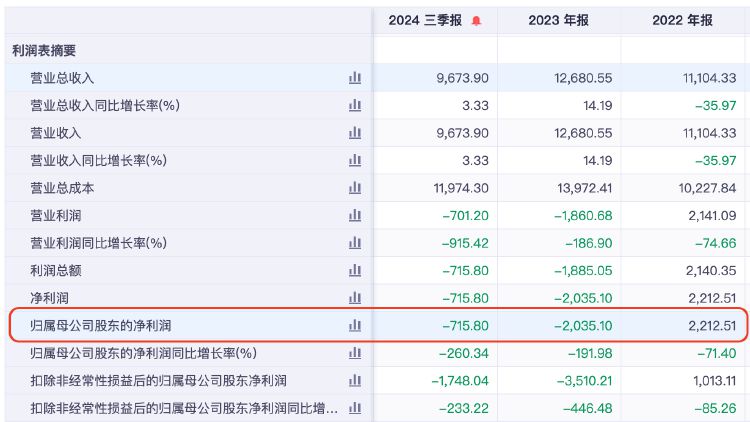The height and width of the screenshot is (422, 750).
Task: Click the 2023 净利润 value -2,035.10
Action: (583, 298)
